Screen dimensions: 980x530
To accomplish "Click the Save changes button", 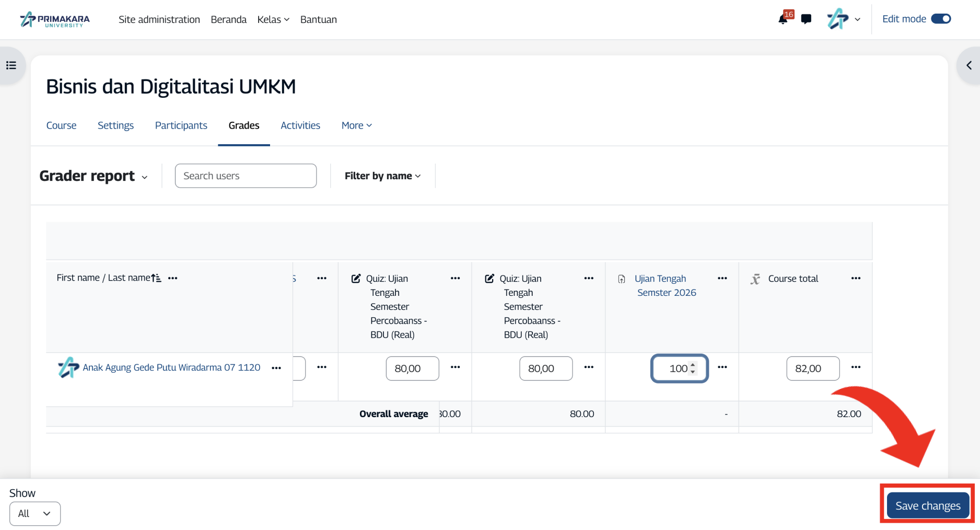I will point(928,505).
